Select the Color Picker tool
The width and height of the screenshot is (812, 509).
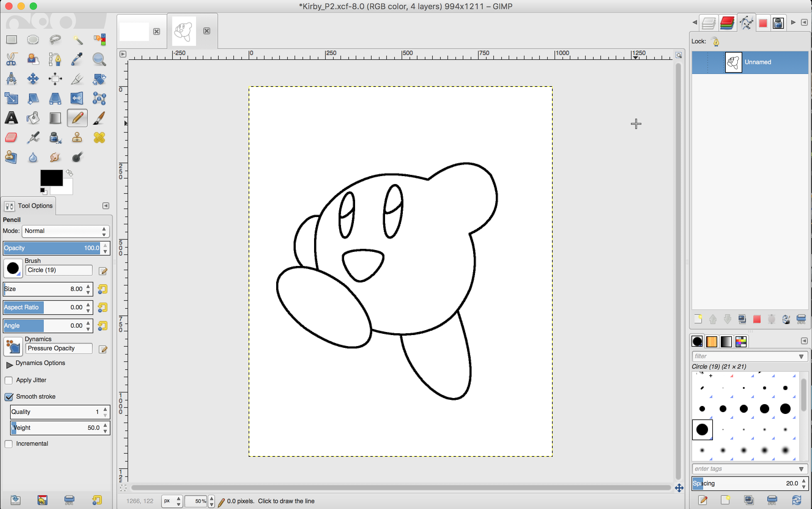point(77,59)
